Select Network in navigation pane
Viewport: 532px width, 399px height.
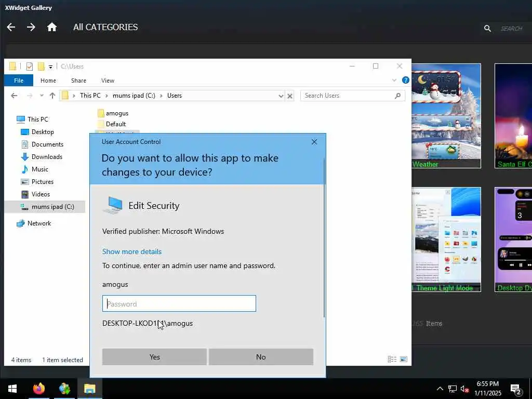click(x=39, y=223)
